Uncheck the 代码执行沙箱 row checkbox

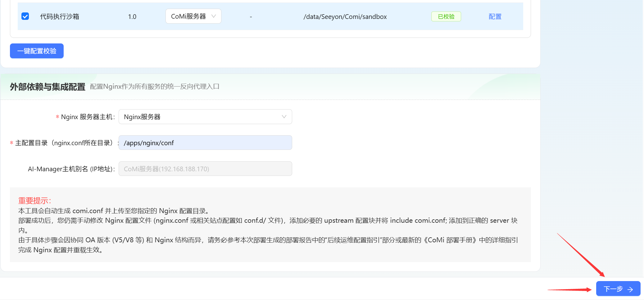click(25, 16)
